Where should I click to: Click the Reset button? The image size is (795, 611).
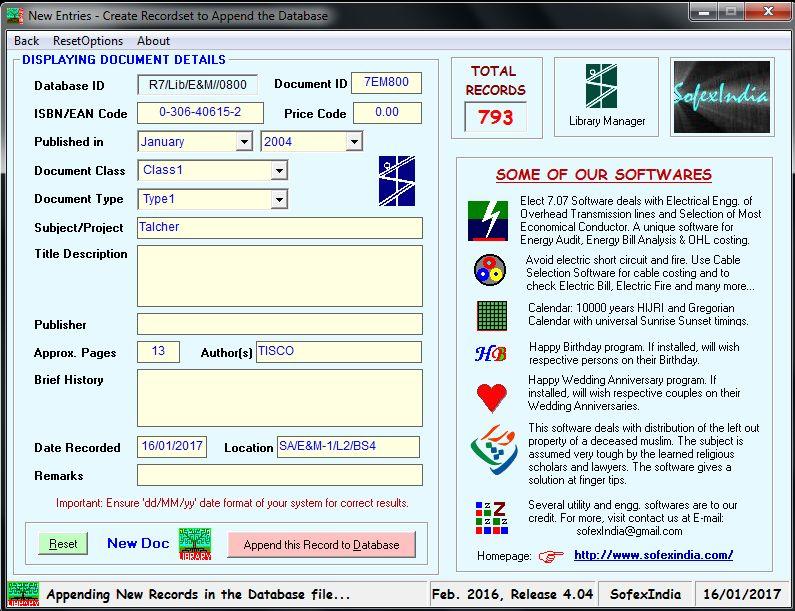(63, 544)
